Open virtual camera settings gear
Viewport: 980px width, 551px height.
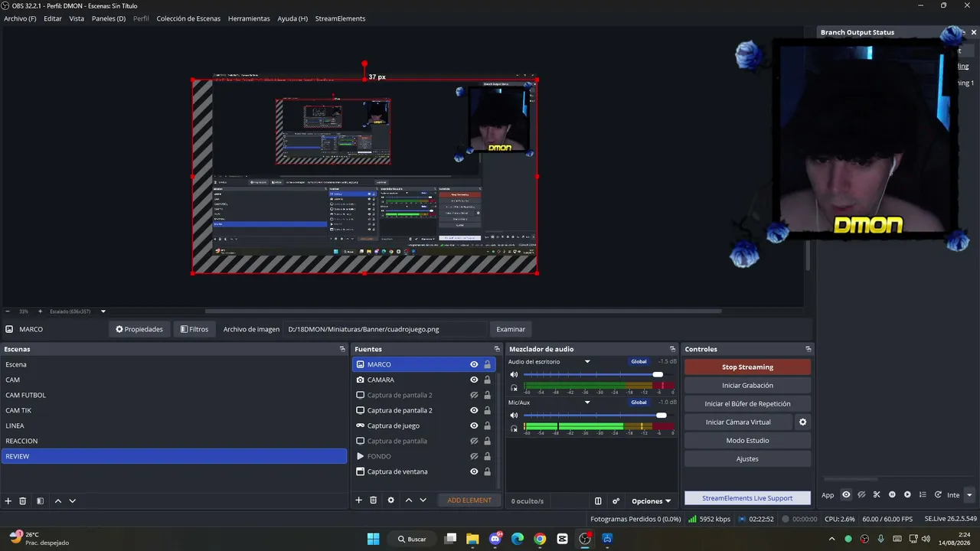[802, 422]
